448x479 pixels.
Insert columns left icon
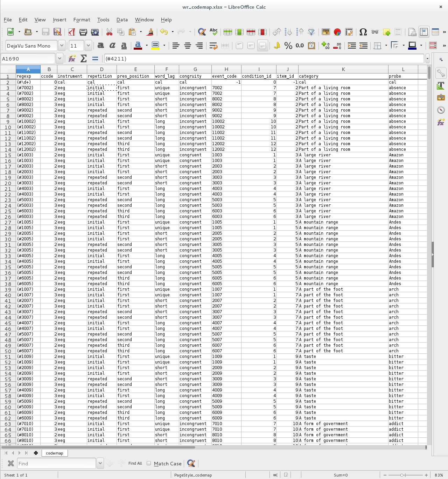239,32
